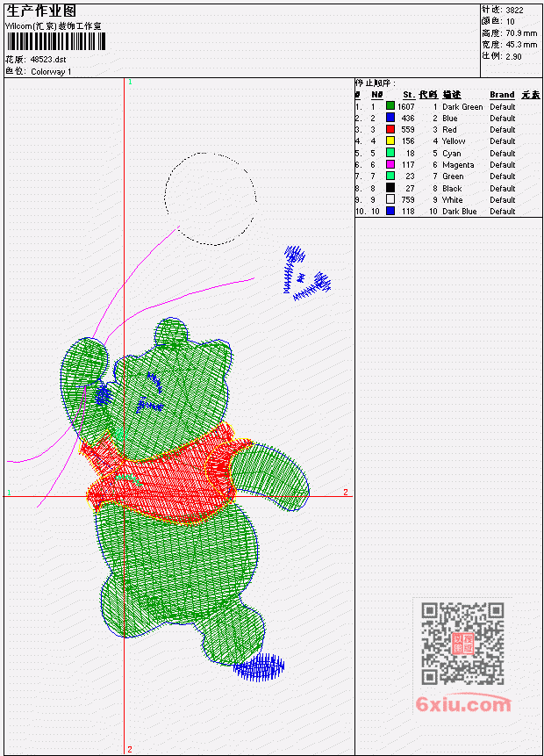
Task: Select the 'Magenta' description text
Action: pos(458,165)
